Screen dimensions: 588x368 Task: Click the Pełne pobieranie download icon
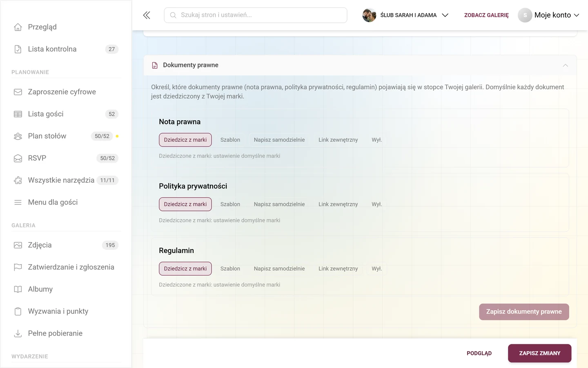pos(18,334)
